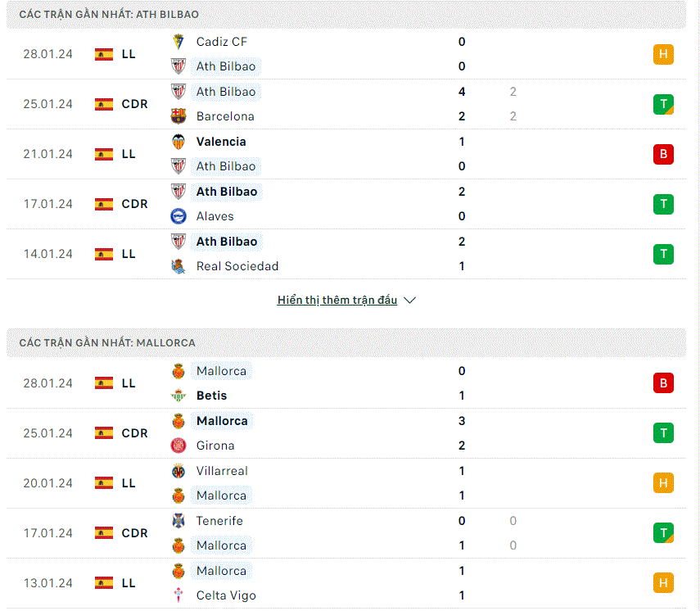Open Real Sociedad team link
Image resolution: width=700 pixels, height=611 pixels.
(x=237, y=266)
